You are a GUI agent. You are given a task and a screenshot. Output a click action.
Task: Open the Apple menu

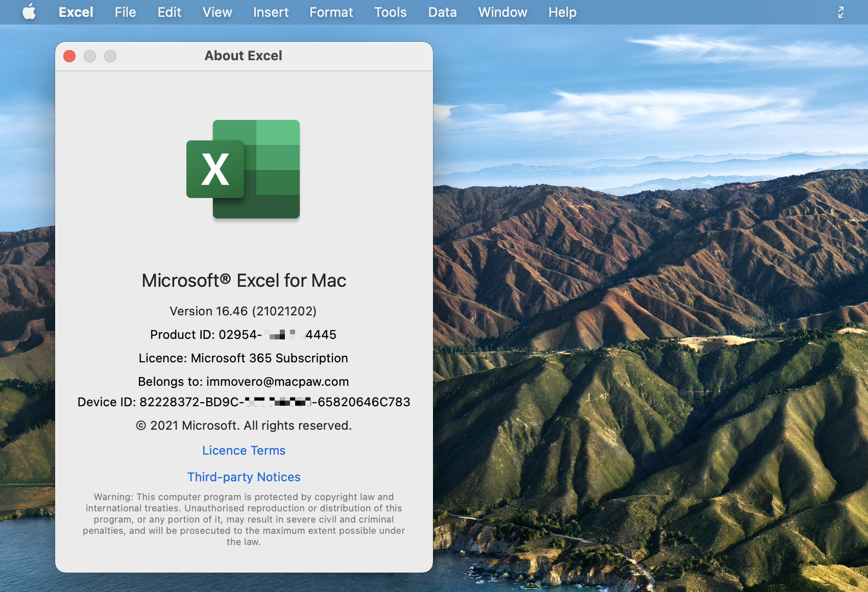click(x=30, y=12)
